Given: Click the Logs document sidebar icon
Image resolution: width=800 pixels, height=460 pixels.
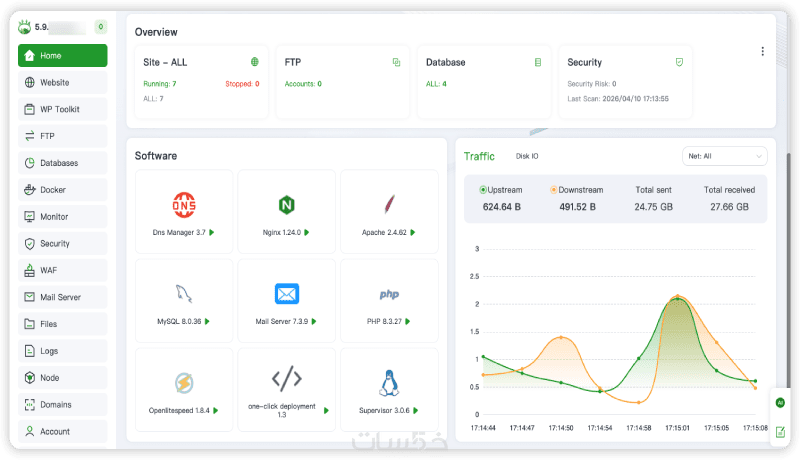Looking at the screenshot, I should tap(30, 351).
